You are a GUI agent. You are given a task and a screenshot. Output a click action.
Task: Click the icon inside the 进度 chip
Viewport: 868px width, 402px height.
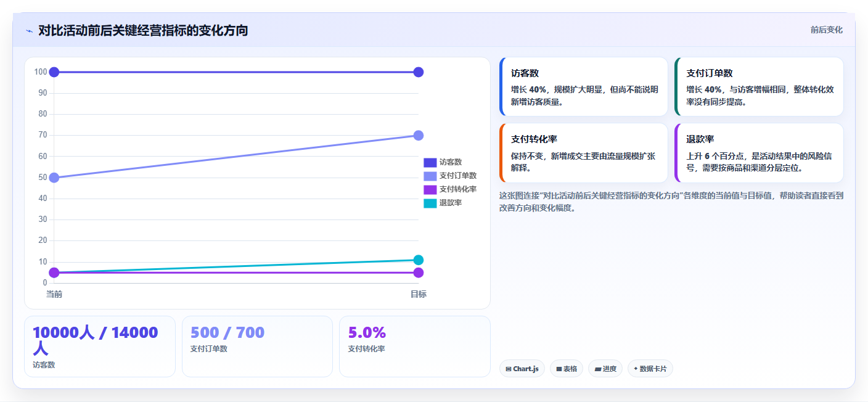click(597, 369)
